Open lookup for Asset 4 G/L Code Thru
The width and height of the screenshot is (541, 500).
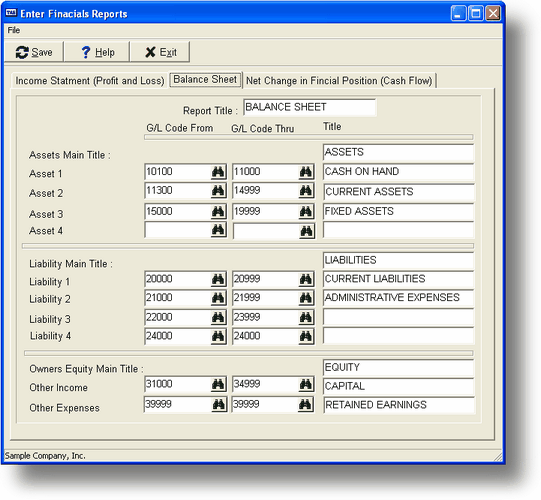[306, 231]
